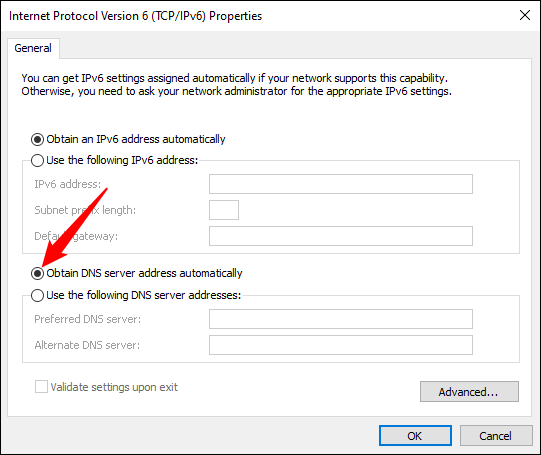This screenshot has height=455, width=541.
Task: Close the IPv6 Properties dialog
Action: [x=525, y=15]
